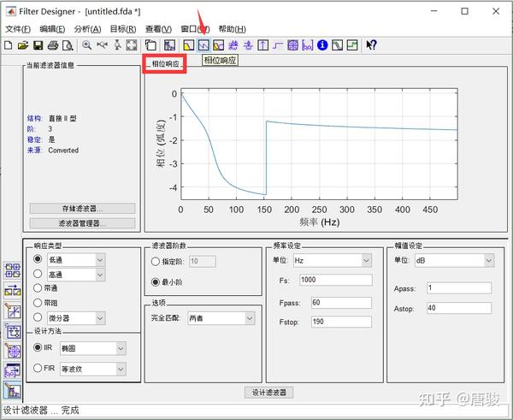This screenshot has height=420, width=513.
Task: Save the session using the floppy disk icon
Action: coord(38,45)
